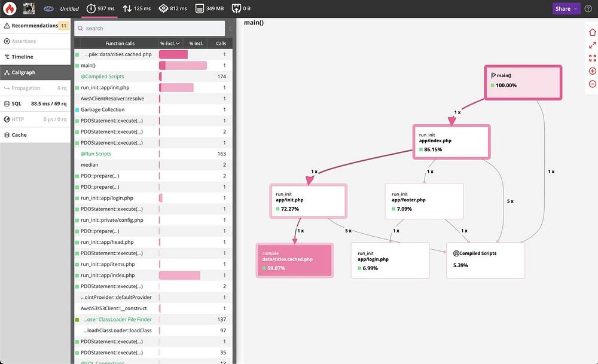Select the run_init::private/config.php row

tap(153, 221)
